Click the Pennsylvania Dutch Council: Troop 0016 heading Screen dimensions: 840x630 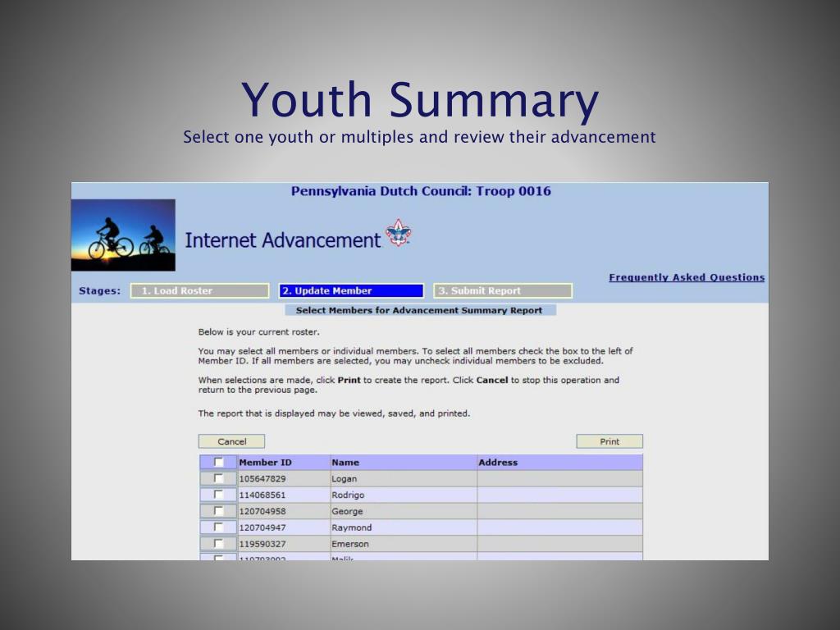pos(421,191)
